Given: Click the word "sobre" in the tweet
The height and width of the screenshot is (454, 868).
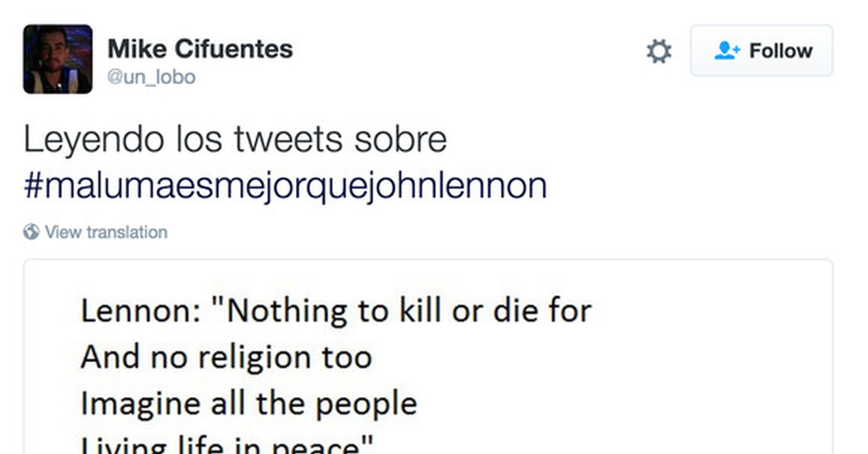Looking at the screenshot, I should click(400, 140).
